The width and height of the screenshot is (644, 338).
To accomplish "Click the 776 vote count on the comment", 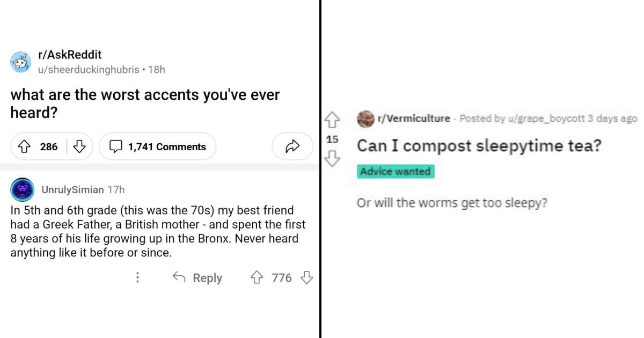I will tap(281, 277).
